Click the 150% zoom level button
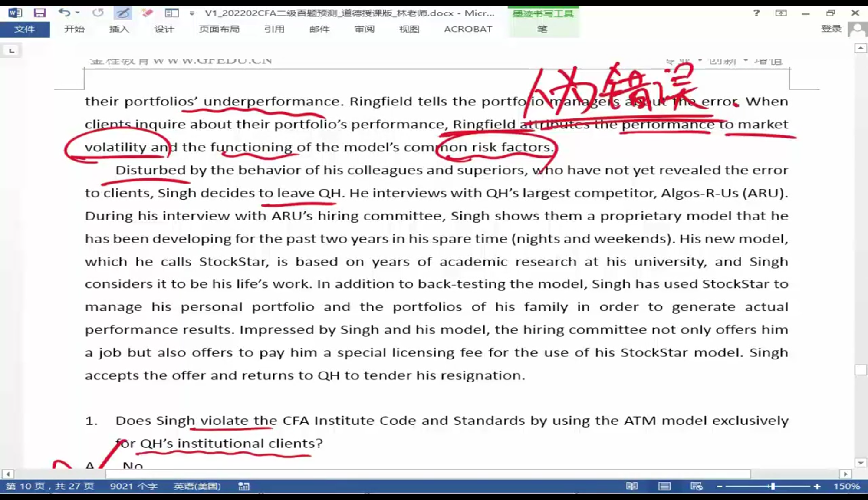The height and width of the screenshot is (500, 868). click(x=846, y=486)
